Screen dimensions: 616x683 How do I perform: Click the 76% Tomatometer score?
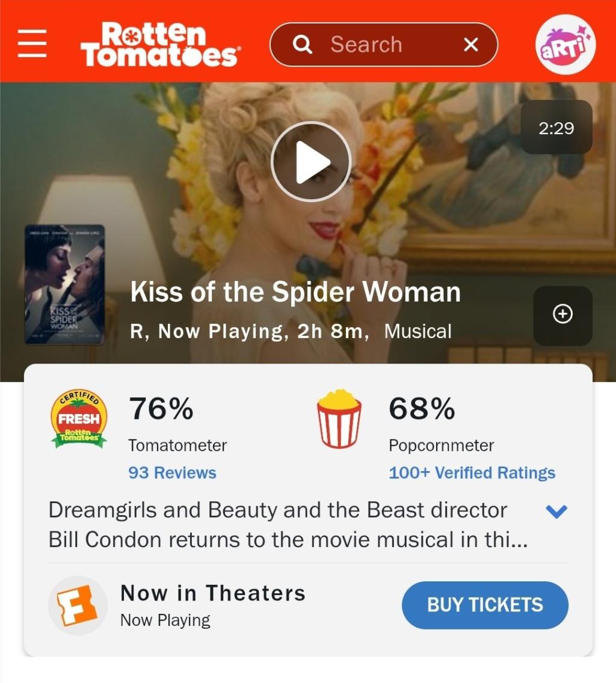tap(161, 409)
